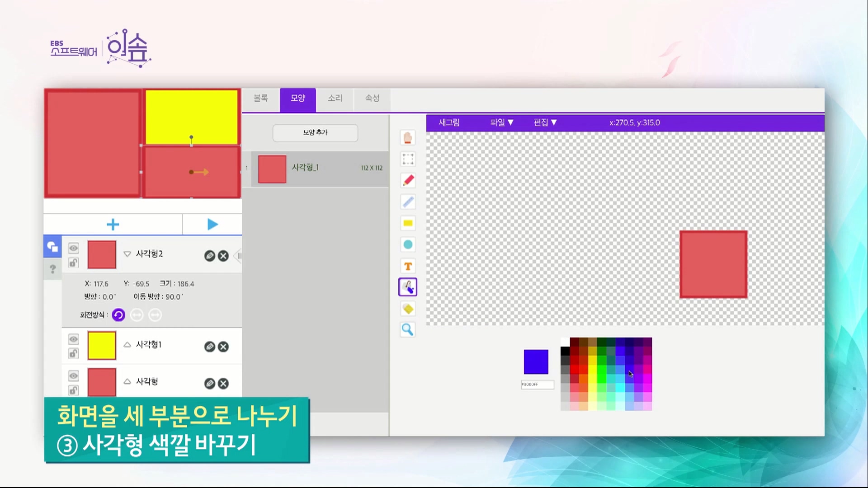Choose no-rotation method
The image size is (868, 488).
tap(155, 315)
